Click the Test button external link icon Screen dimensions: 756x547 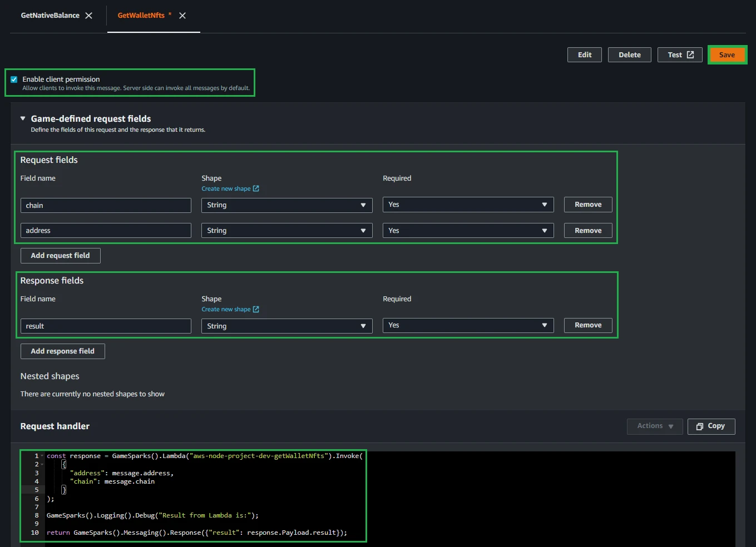coord(690,54)
